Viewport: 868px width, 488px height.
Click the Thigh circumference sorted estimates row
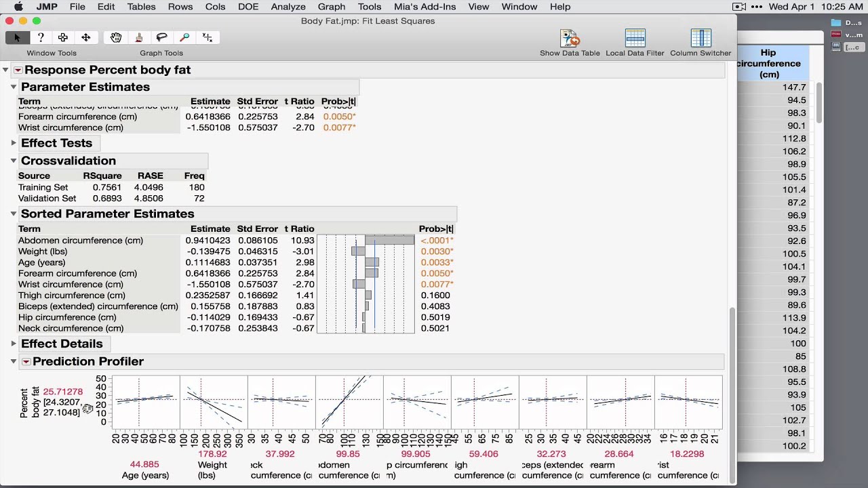pyautogui.click(x=235, y=296)
